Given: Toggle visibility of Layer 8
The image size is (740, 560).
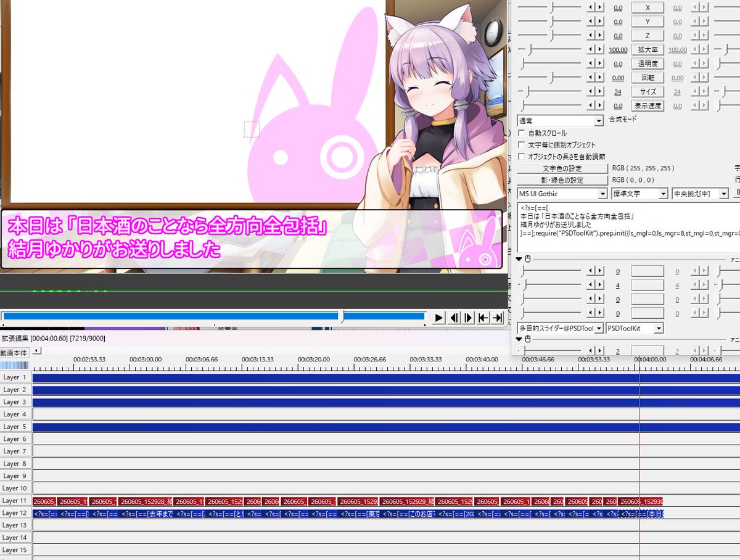Looking at the screenshot, I should point(15,464).
